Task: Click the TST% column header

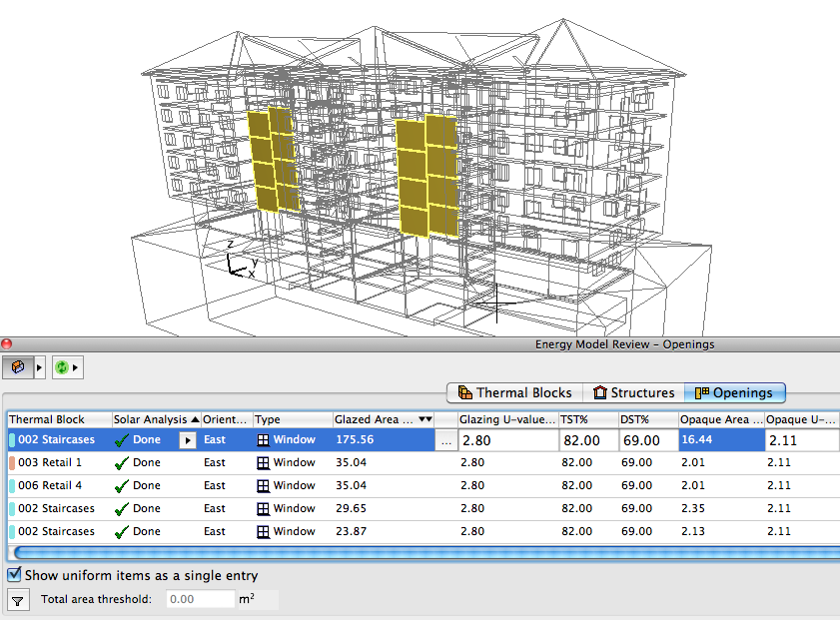Action: (588, 419)
